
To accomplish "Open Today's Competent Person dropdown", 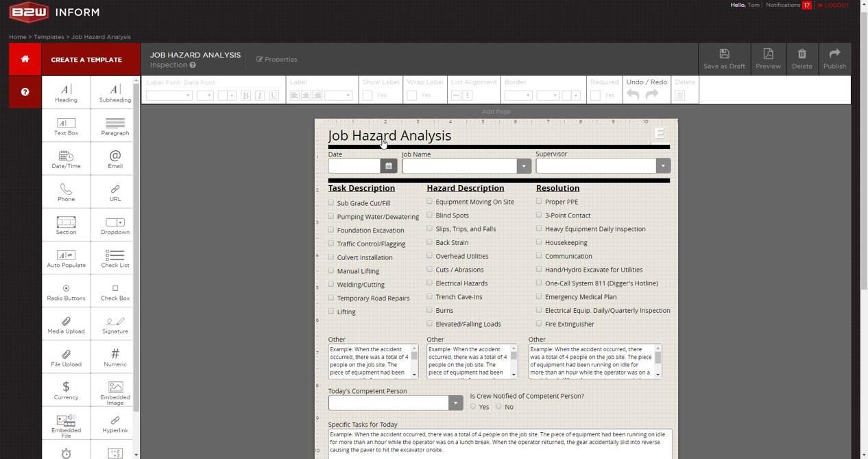I will click(x=455, y=403).
